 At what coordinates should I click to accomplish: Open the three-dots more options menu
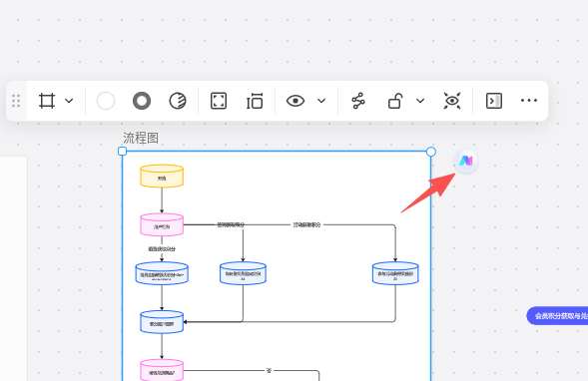tap(529, 101)
